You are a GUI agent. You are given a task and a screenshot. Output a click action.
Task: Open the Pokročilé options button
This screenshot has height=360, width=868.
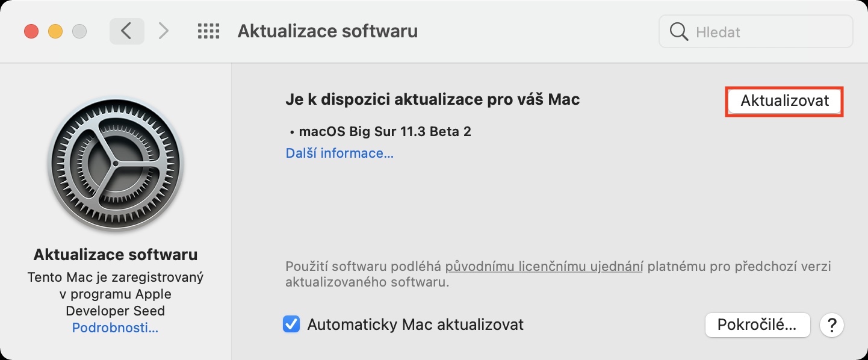coord(757,325)
